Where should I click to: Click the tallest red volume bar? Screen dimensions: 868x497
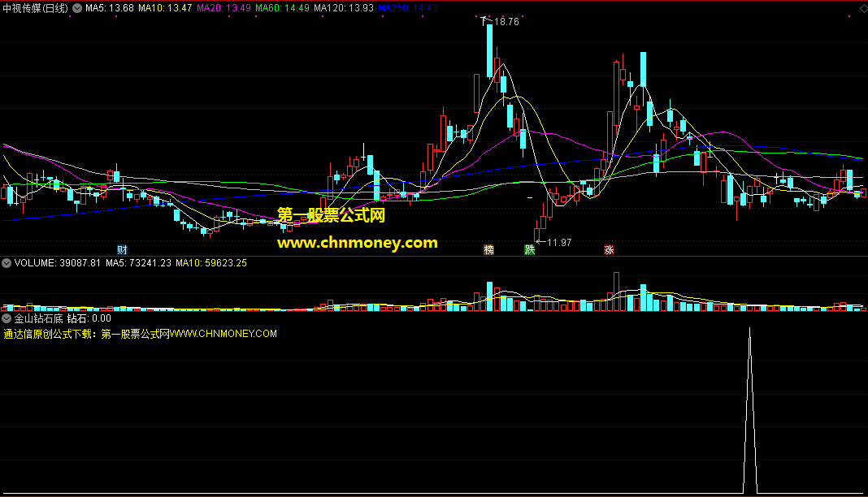(x=616, y=292)
